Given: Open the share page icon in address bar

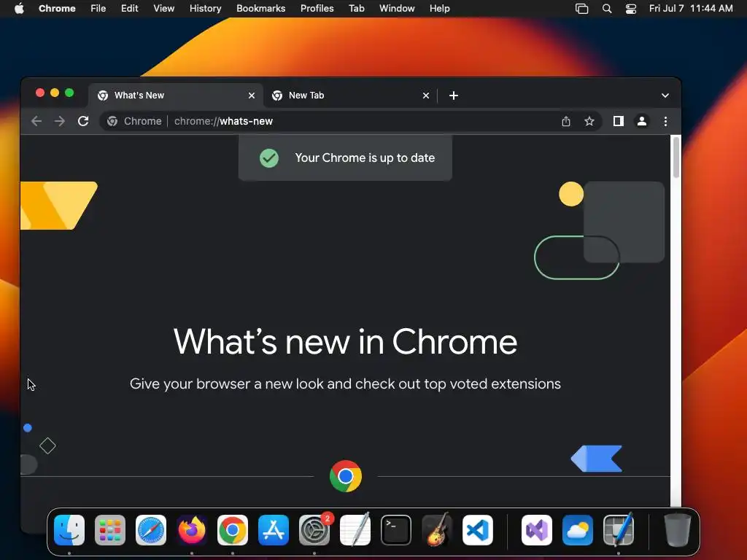Looking at the screenshot, I should (565, 122).
